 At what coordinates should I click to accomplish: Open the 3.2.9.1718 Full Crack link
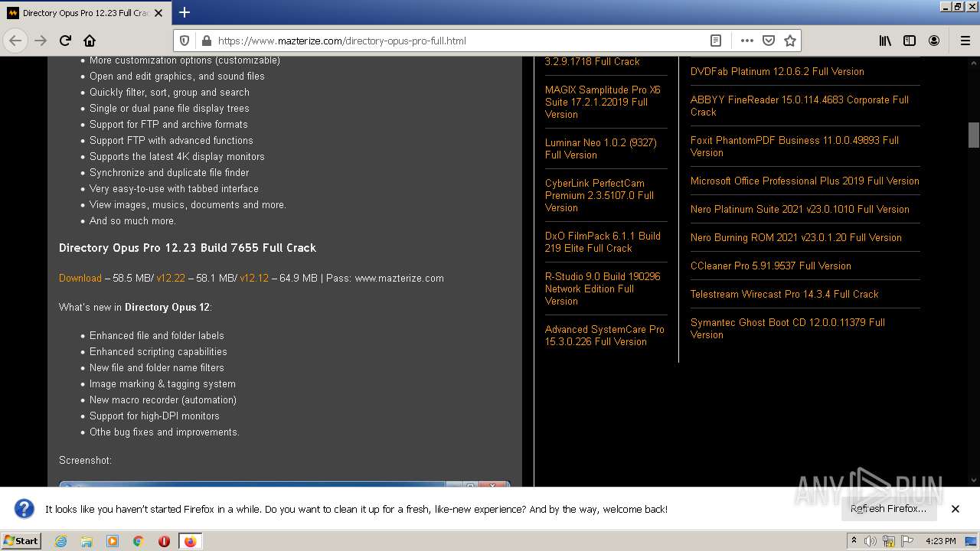[592, 61]
